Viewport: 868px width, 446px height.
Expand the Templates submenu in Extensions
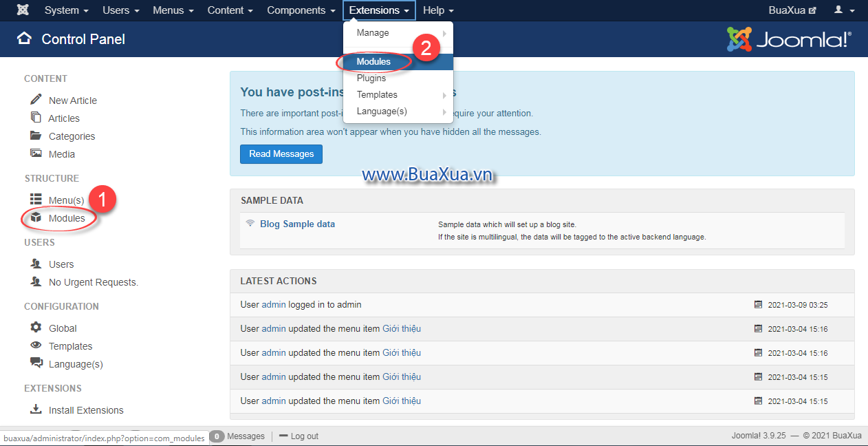coord(398,95)
